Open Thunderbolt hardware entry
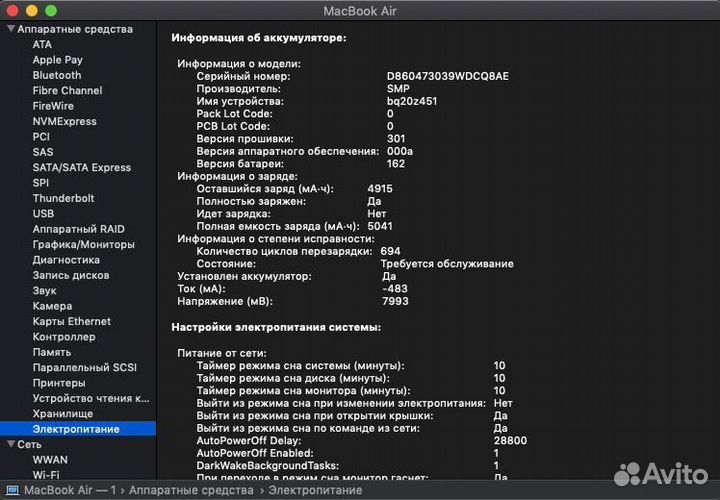The width and height of the screenshot is (720, 500). 63,198
